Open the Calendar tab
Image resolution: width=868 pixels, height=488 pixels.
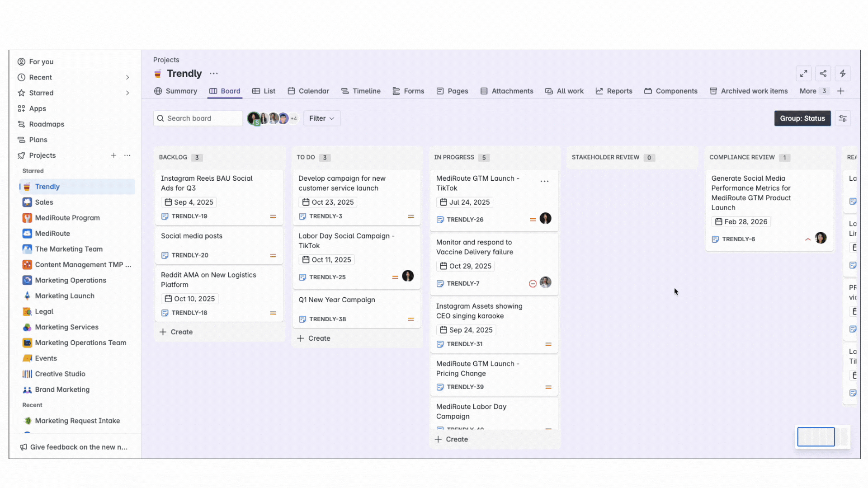308,91
